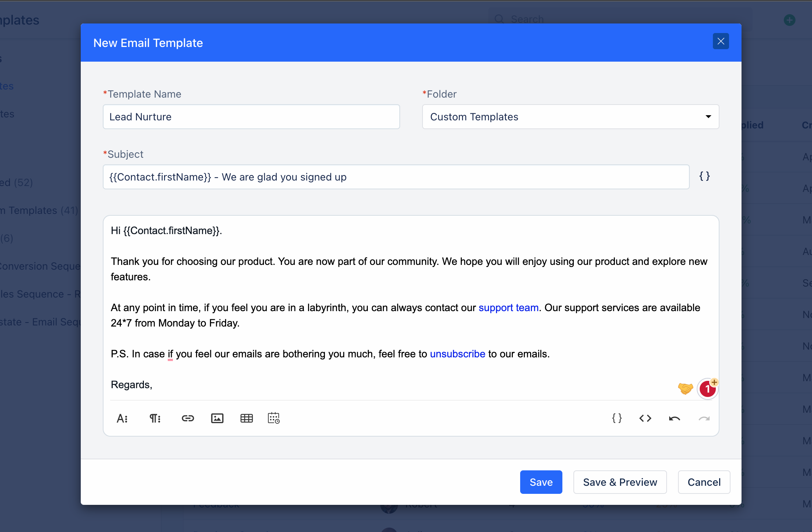Open the Folder dropdown Custom Templates
The image size is (812, 532).
tap(570, 117)
